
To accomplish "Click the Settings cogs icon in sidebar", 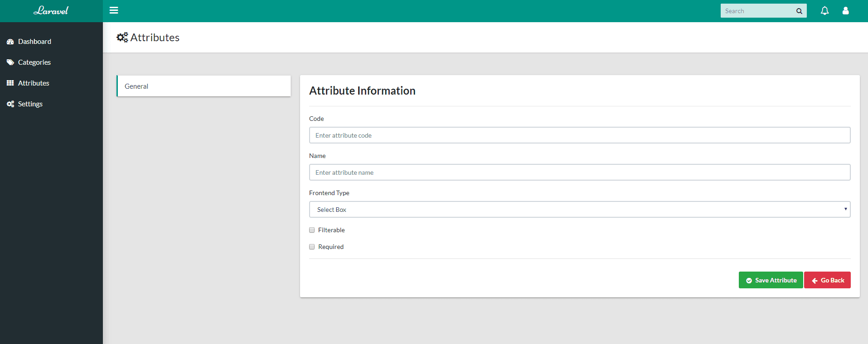I will click(x=10, y=104).
